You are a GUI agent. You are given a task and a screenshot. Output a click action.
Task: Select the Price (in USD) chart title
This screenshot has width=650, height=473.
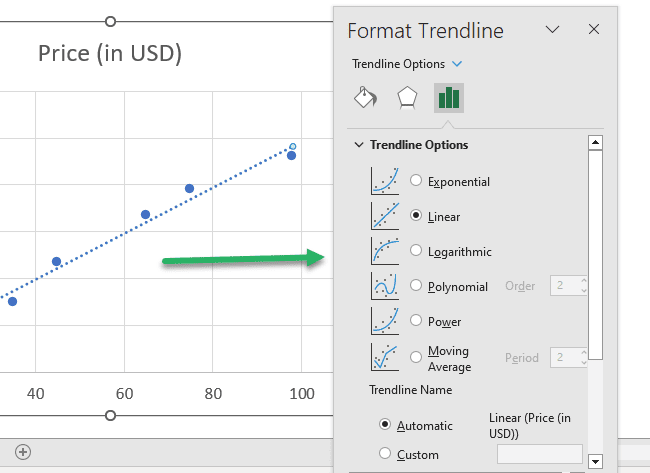(110, 53)
